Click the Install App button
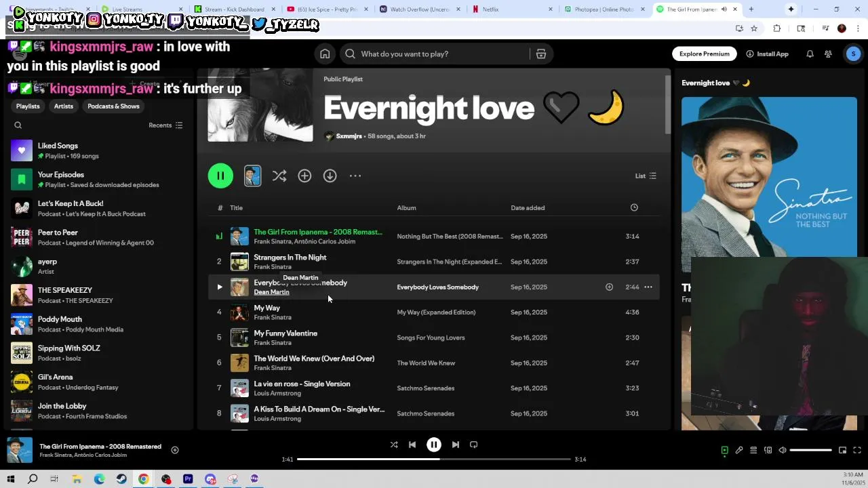The height and width of the screenshot is (488, 868). click(x=767, y=54)
